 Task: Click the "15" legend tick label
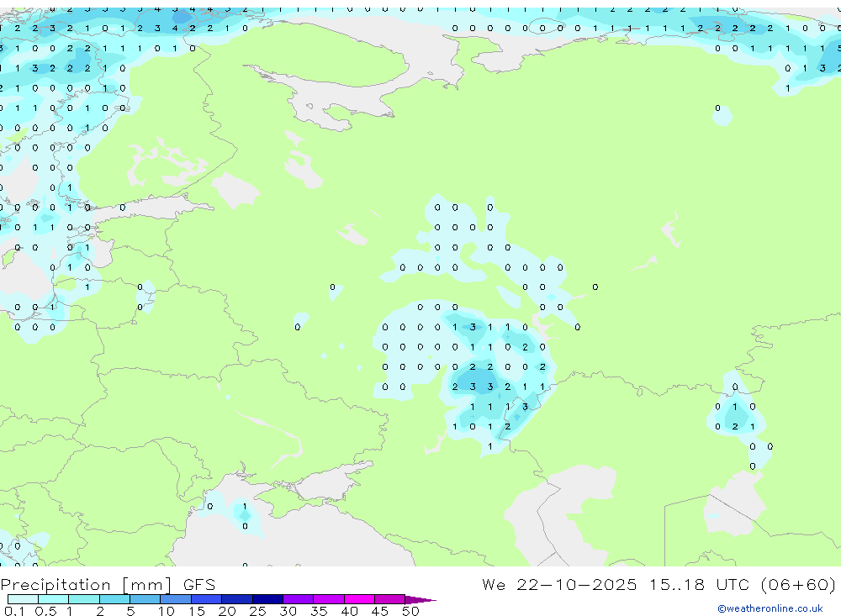coord(197,611)
